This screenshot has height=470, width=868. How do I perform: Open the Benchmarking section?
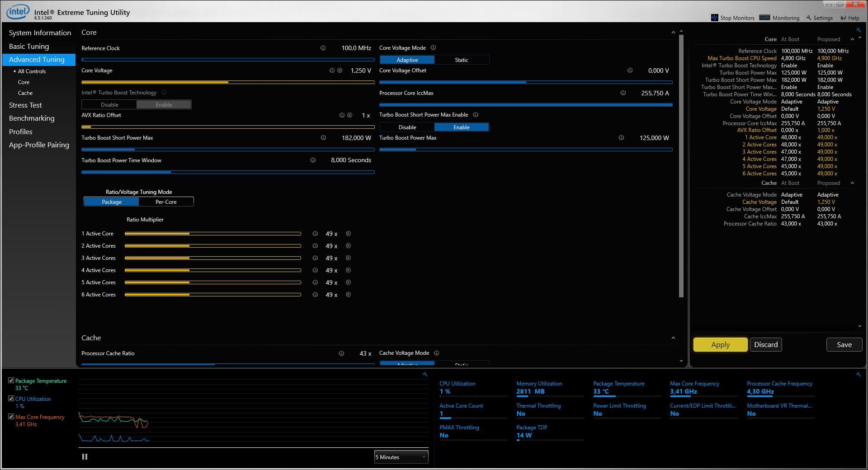[x=32, y=118]
